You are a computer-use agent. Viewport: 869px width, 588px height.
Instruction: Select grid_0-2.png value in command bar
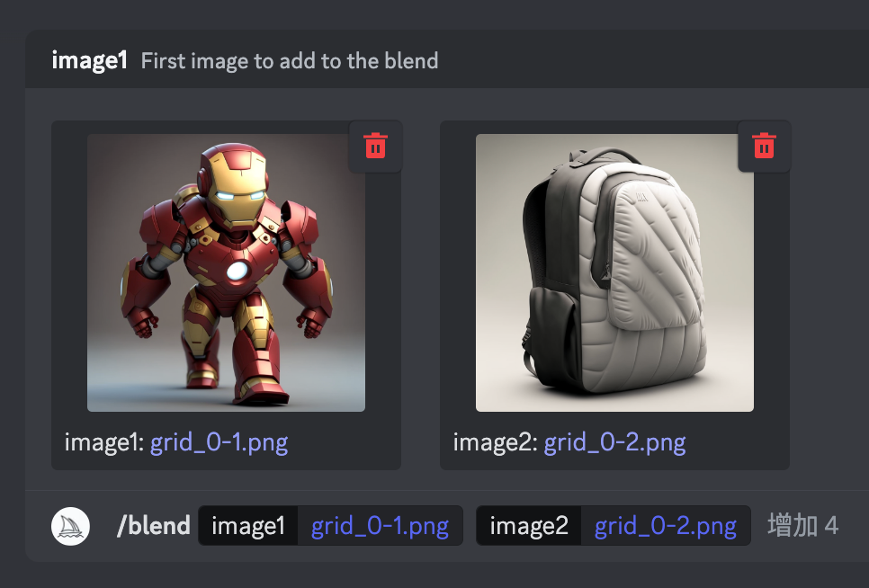666,525
